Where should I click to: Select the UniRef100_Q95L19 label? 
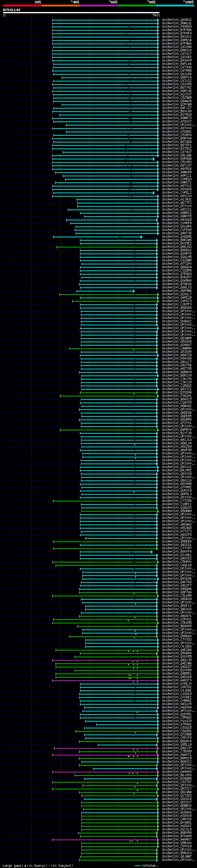(177, 745)
